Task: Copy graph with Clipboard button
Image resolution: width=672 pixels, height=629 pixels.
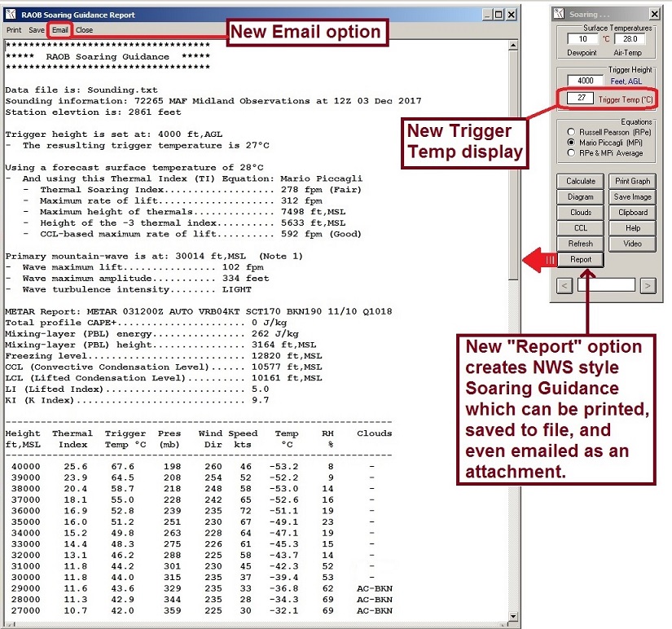Action: point(633,212)
